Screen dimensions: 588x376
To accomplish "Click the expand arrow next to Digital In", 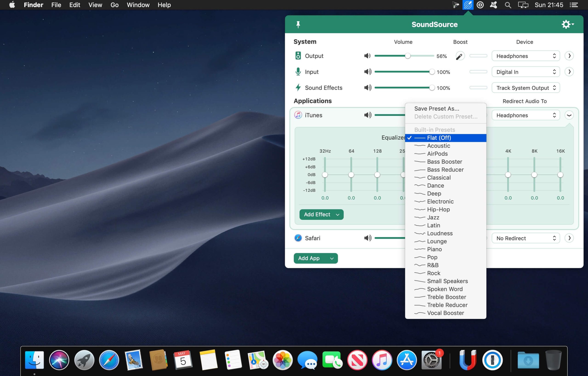I will click(569, 71).
